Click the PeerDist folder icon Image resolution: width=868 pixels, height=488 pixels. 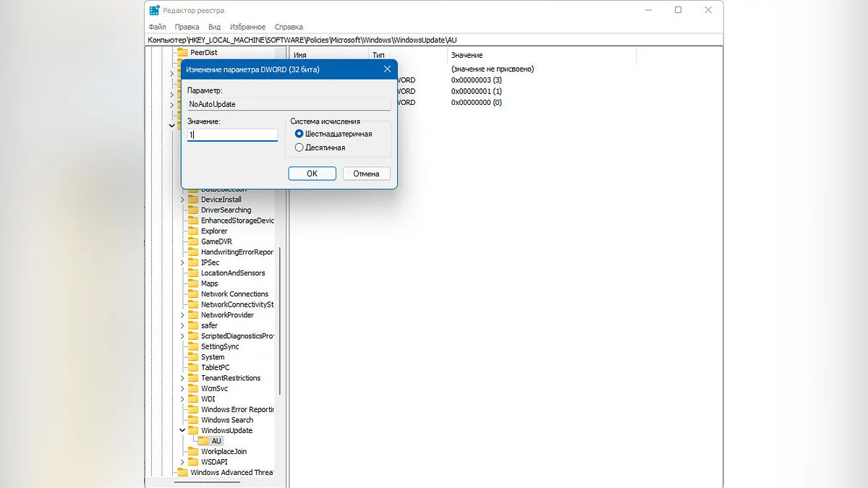(182, 53)
